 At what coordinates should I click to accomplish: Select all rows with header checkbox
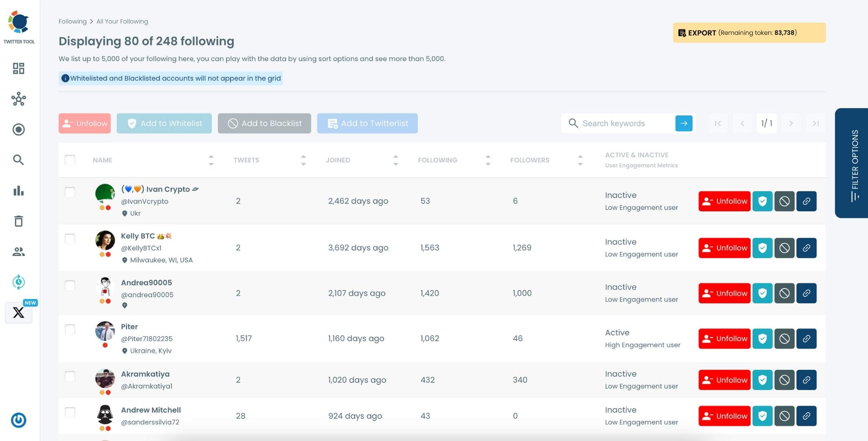70,160
